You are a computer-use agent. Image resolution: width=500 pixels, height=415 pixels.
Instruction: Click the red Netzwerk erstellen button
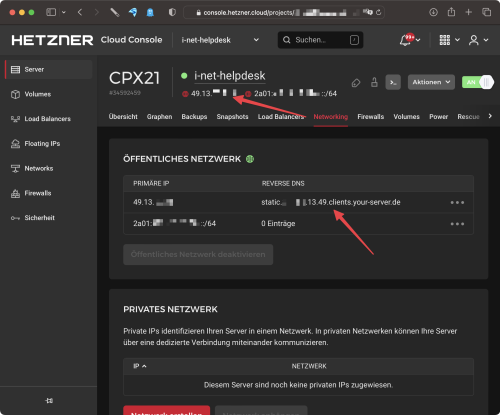click(x=167, y=410)
